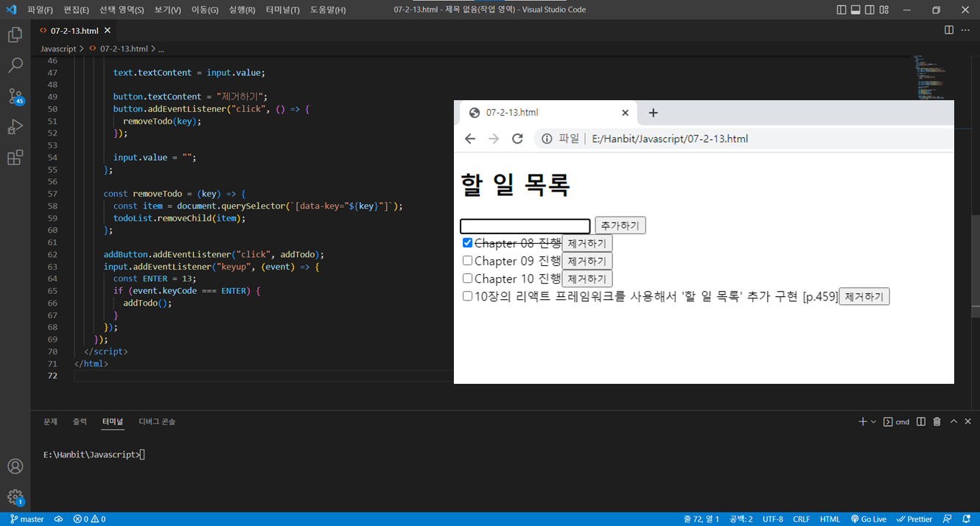Click the CRLF line ending indicator
The height and width of the screenshot is (526, 980).
coord(802,519)
